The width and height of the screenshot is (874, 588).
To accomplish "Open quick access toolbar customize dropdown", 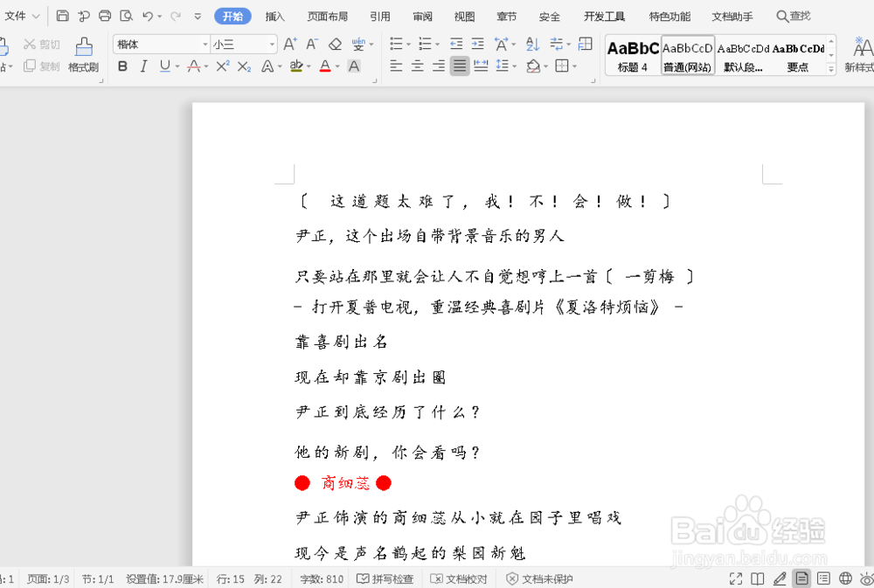I will (x=198, y=16).
